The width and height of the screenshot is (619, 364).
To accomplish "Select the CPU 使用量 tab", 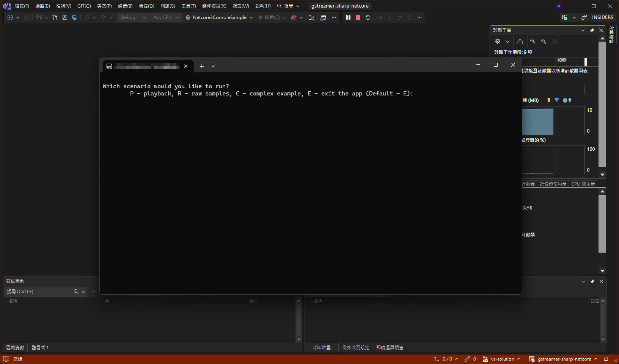I will (583, 184).
